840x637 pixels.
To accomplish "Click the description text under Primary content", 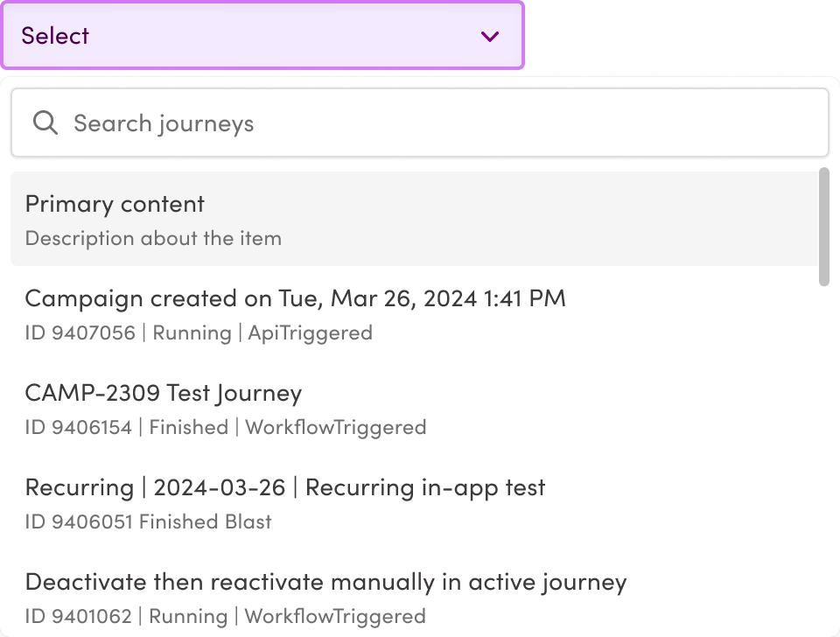I will (x=153, y=238).
